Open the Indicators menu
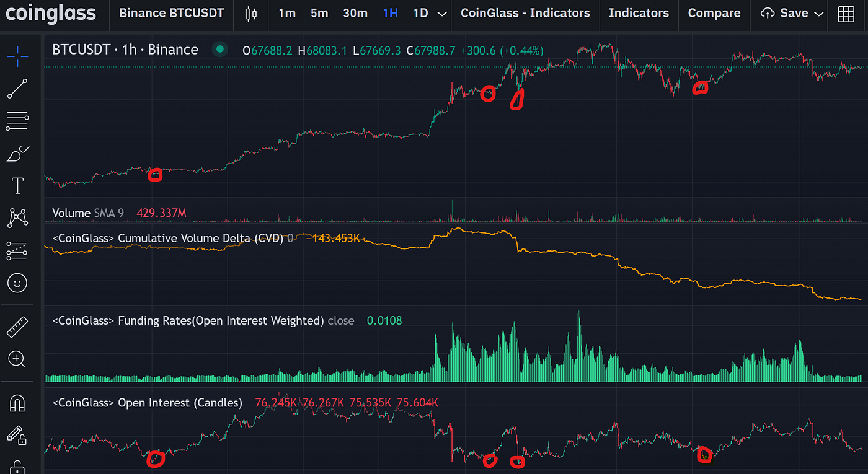This screenshot has width=868, height=474. 639,13
